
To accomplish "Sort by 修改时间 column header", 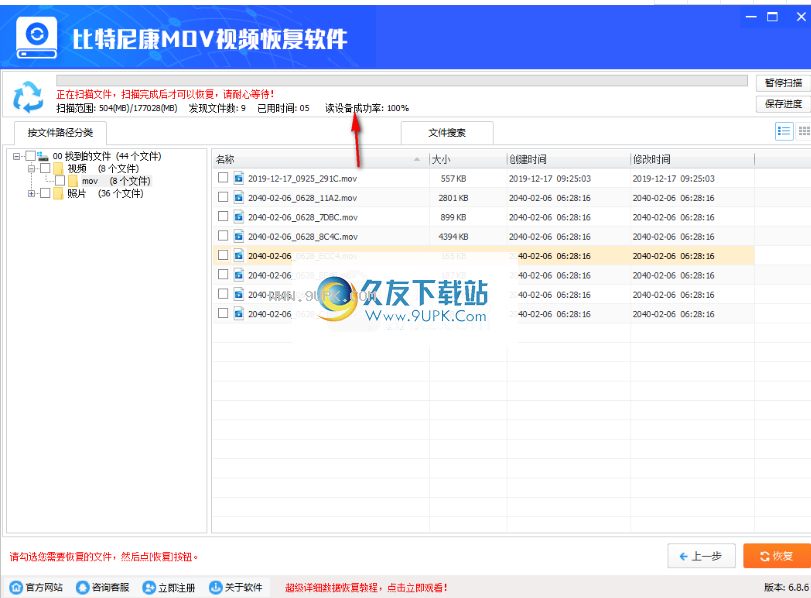I will 692,159.
